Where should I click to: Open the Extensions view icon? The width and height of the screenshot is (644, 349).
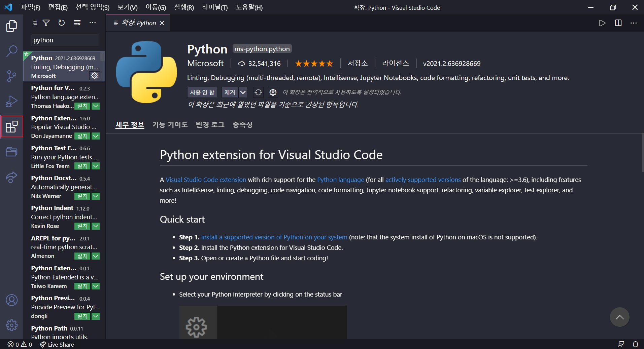pos(11,126)
